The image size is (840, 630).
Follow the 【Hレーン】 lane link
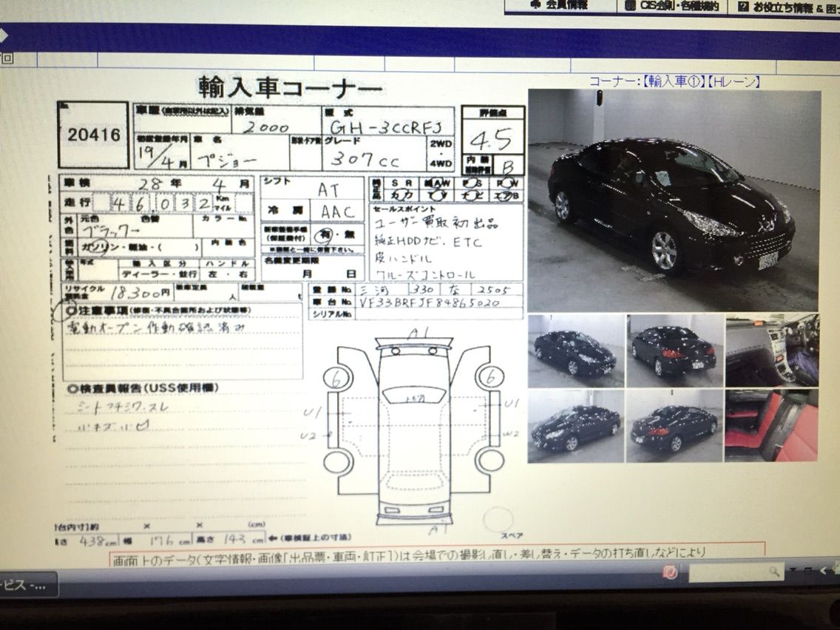[733, 81]
